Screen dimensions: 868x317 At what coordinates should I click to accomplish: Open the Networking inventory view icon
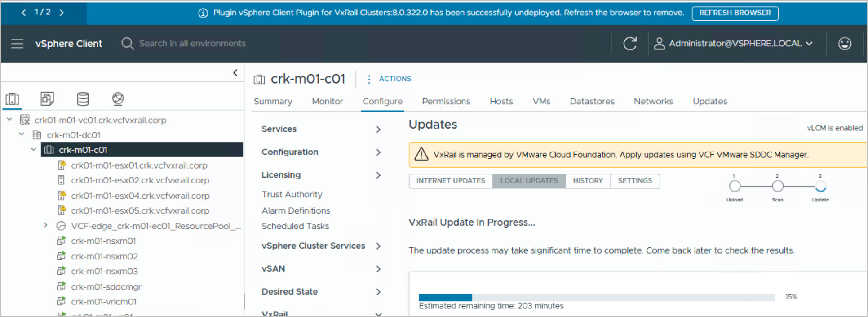pos(118,99)
